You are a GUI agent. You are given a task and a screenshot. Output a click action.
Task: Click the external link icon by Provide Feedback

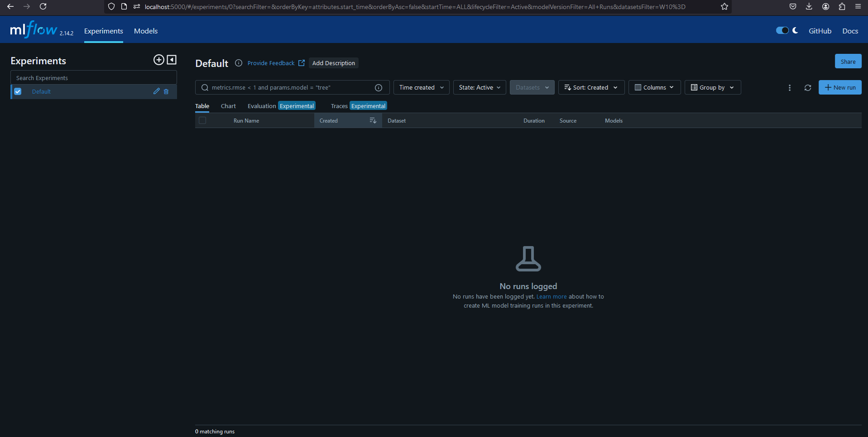click(x=302, y=63)
